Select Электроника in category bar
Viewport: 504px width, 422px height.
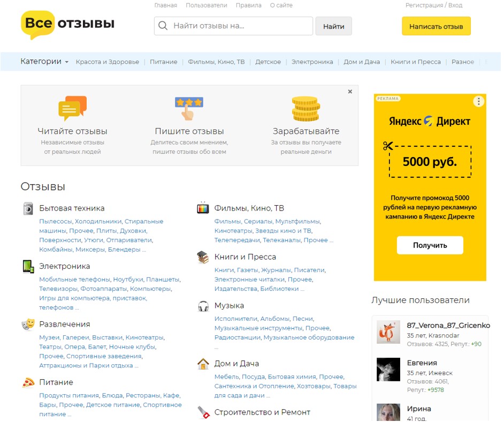pos(312,62)
